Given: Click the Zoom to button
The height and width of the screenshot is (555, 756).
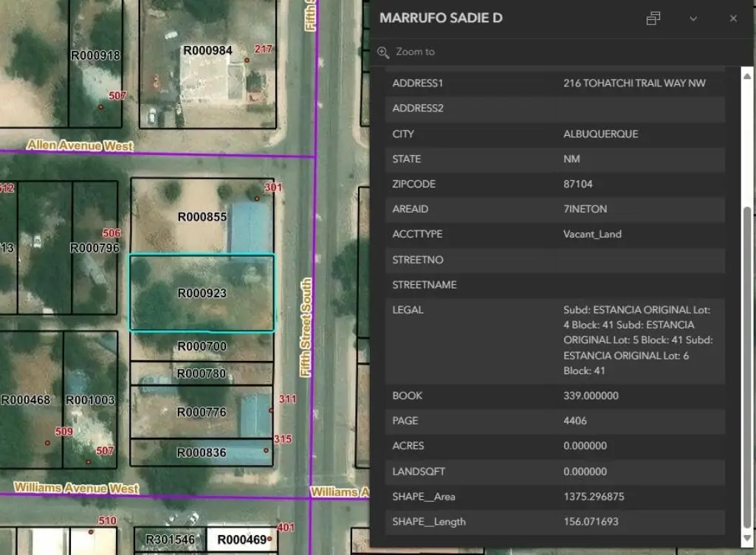Looking at the screenshot, I should pyautogui.click(x=407, y=52).
